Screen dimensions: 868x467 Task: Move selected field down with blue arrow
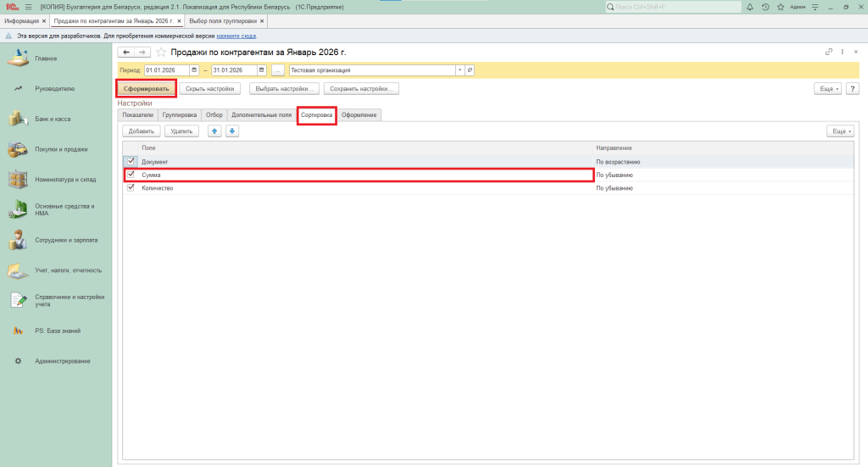232,131
